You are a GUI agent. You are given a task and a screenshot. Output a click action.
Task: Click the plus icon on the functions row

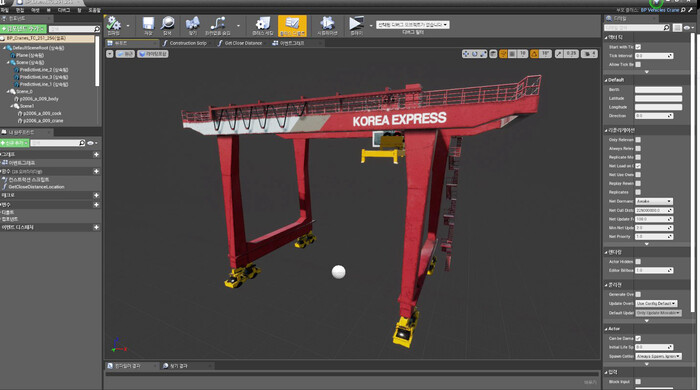tap(96, 171)
